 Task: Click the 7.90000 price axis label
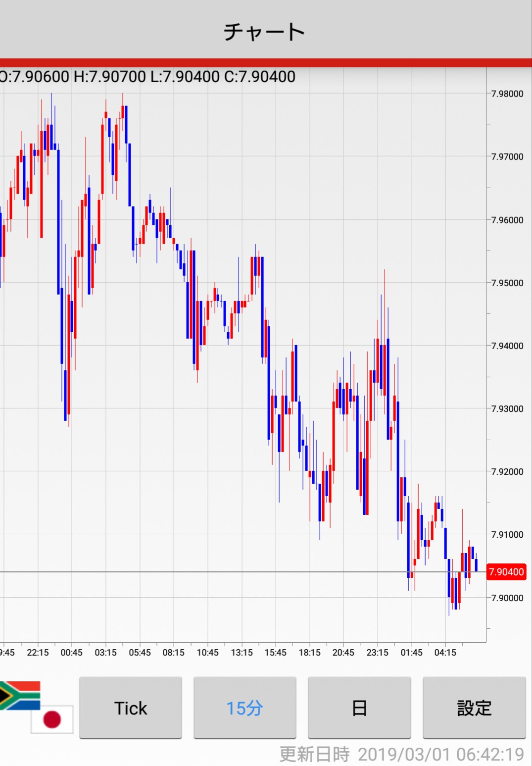(x=507, y=598)
